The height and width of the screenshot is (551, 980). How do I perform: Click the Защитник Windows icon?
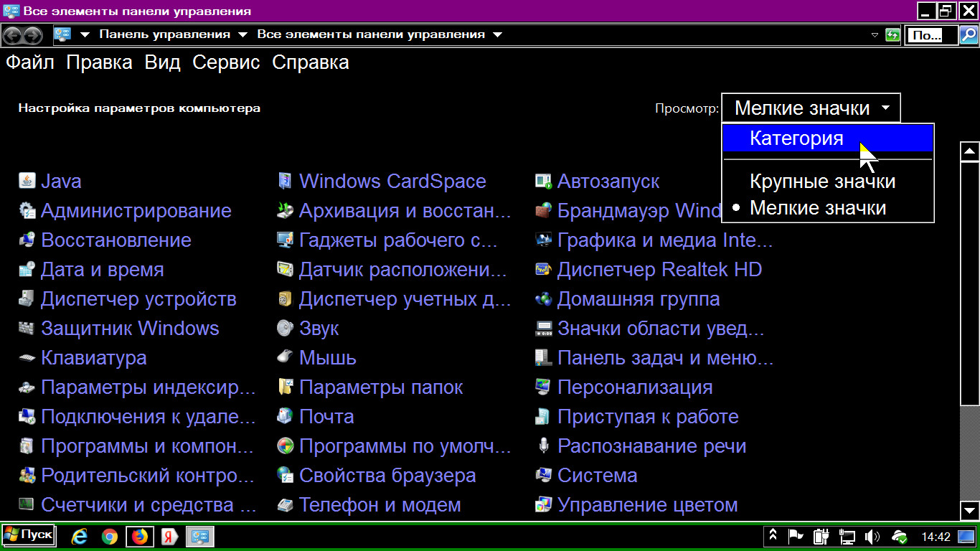(27, 328)
